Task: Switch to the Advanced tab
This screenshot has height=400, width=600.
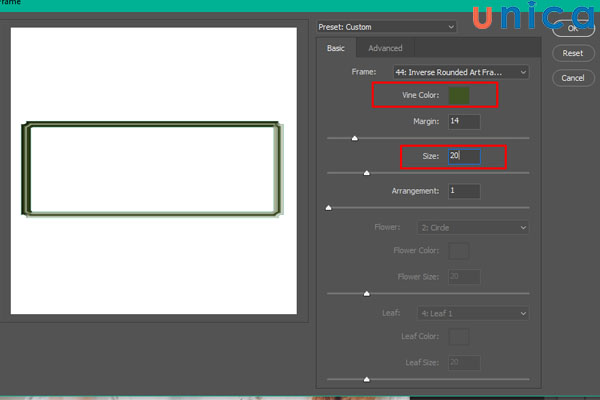Action: tap(385, 48)
